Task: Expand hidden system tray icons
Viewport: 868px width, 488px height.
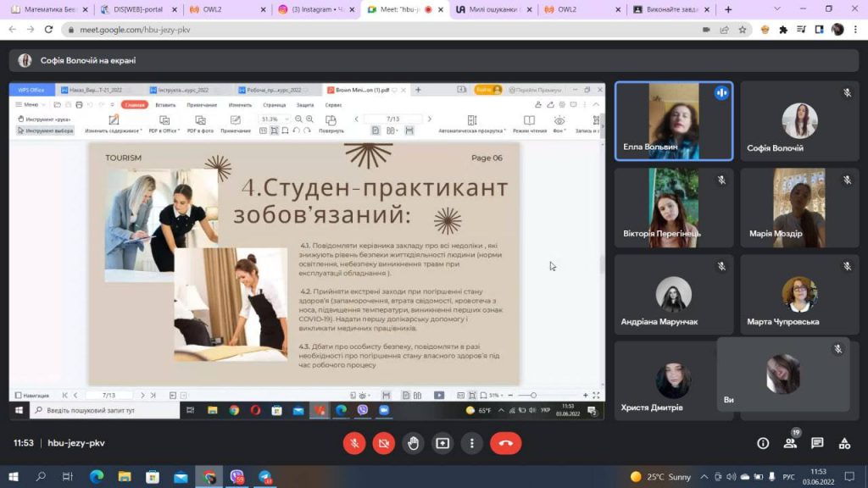Action: [705, 477]
